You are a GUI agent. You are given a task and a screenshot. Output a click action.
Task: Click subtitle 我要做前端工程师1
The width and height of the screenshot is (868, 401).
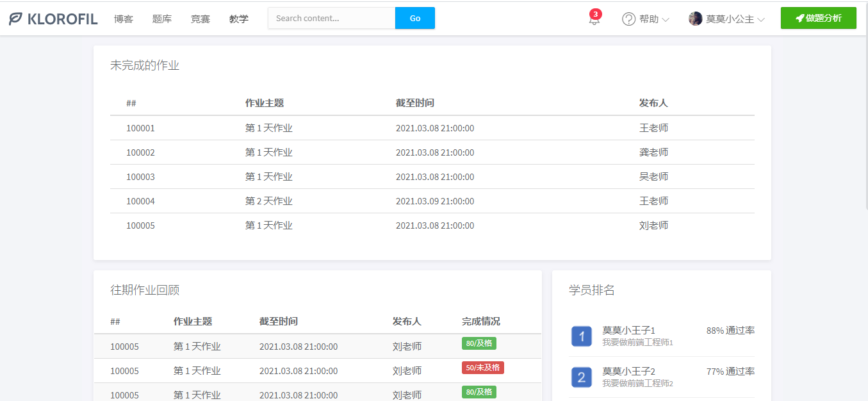(x=637, y=343)
